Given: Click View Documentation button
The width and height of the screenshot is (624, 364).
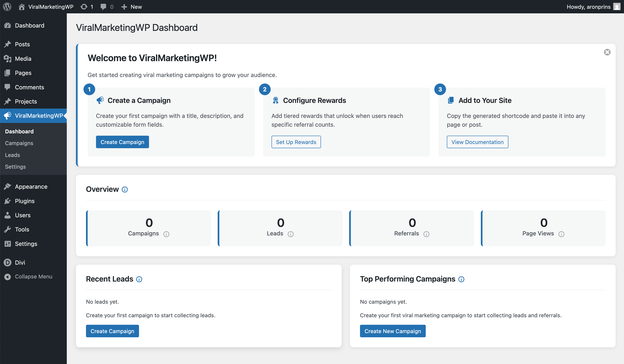Looking at the screenshot, I should [x=477, y=142].
